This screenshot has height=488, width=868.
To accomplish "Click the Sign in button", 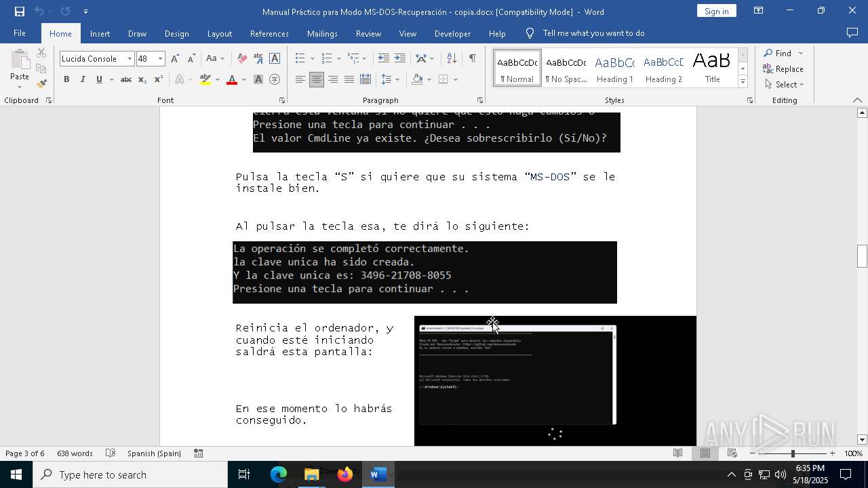I will coord(716,11).
